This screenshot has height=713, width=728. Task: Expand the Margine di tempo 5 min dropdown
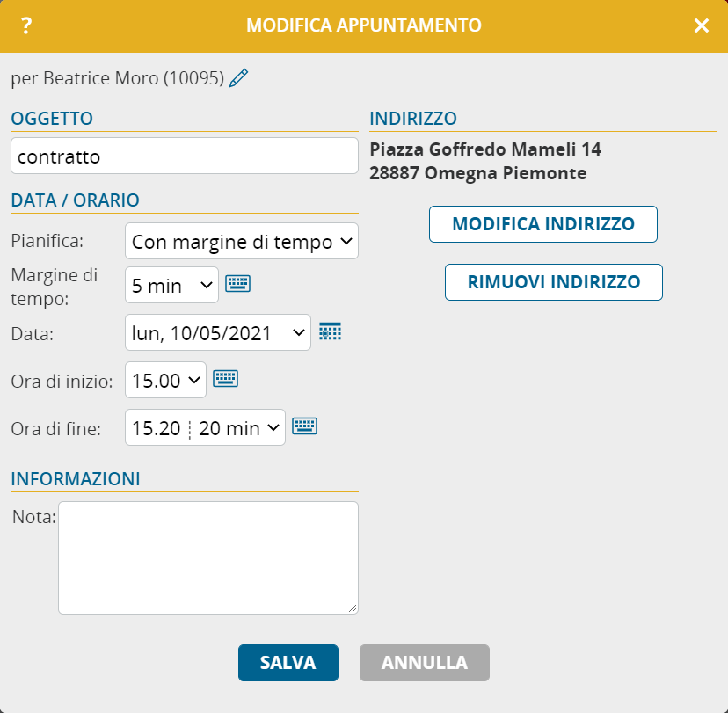pyautogui.click(x=171, y=285)
